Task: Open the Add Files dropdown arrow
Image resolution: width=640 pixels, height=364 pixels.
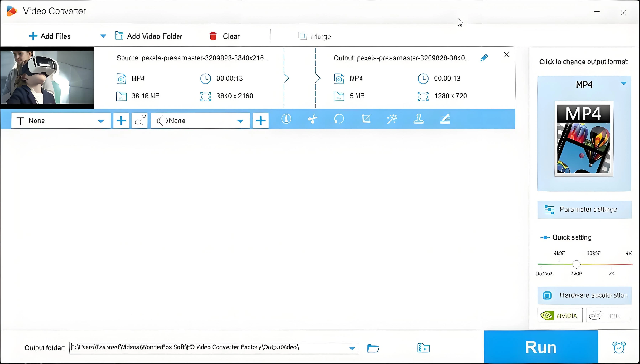Action: point(103,36)
